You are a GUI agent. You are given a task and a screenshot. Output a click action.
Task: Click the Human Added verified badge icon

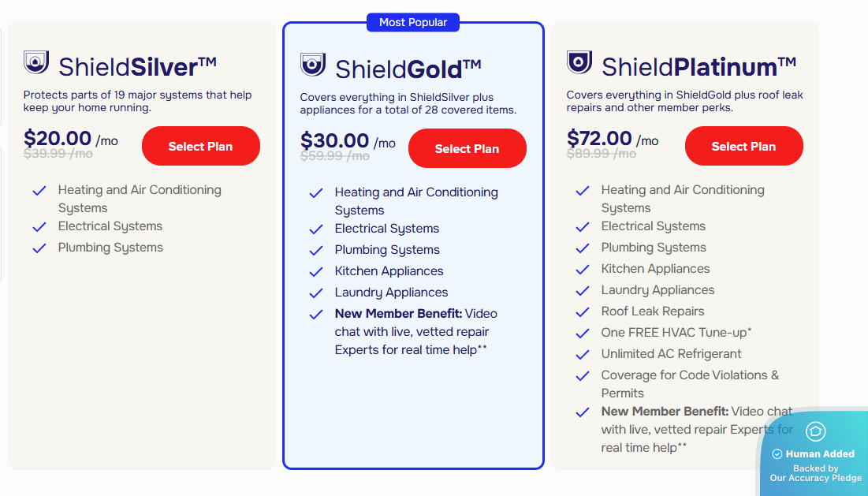click(777, 454)
